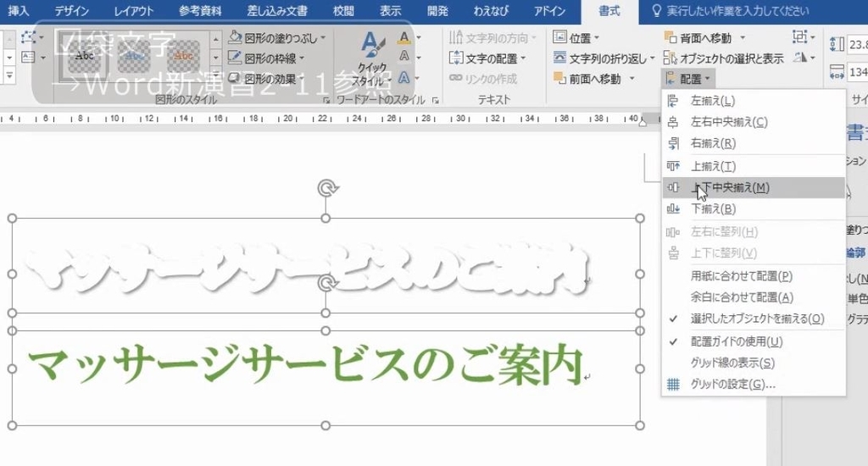Click the オブジェクトの選択と表示 icon

[670, 58]
